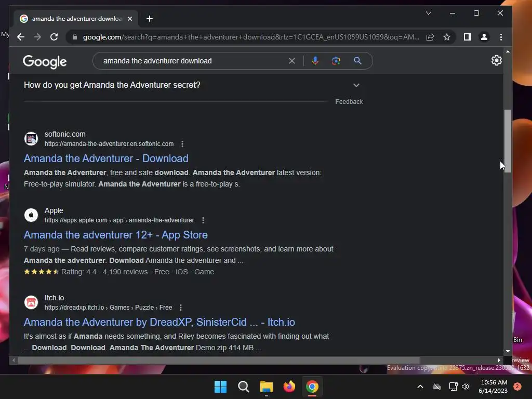Open Google quick settings gear
The image size is (532, 399).
click(496, 60)
